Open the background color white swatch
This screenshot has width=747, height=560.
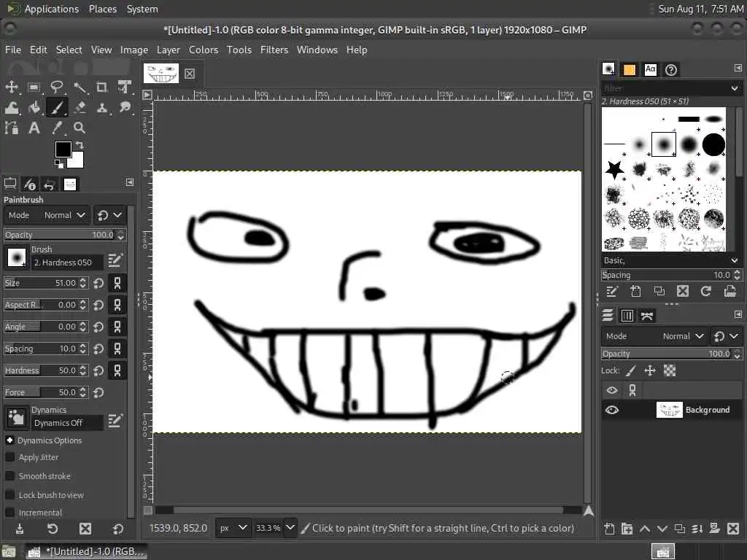78,161
